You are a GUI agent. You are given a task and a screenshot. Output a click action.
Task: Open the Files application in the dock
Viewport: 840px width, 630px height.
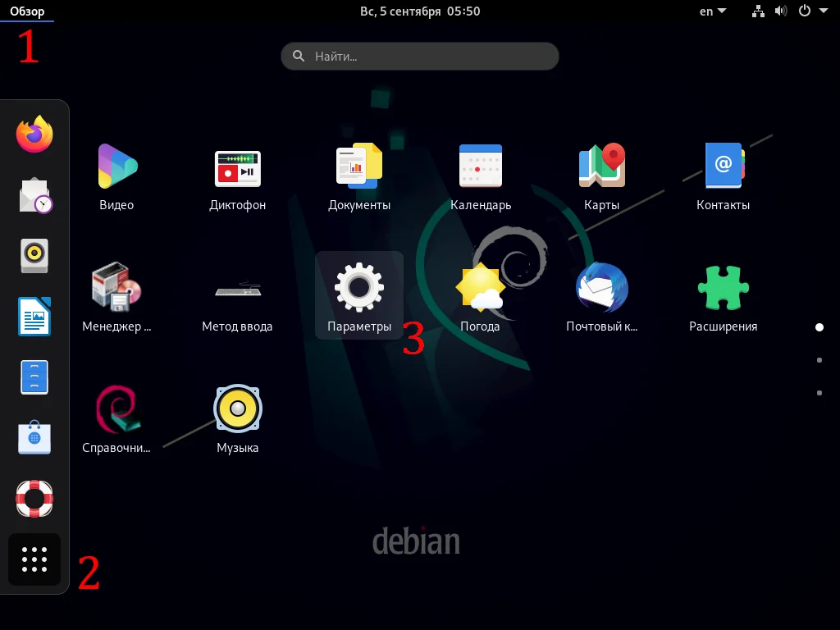coord(34,377)
